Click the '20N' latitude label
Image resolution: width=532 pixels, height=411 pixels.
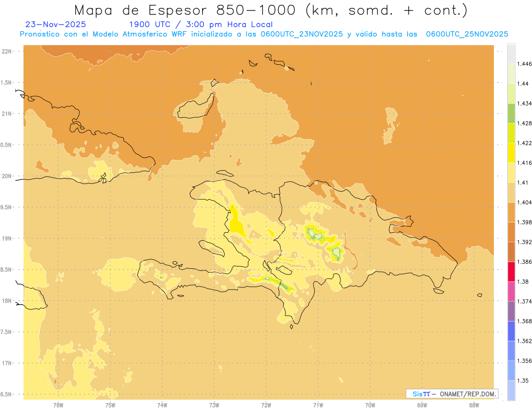8,176
